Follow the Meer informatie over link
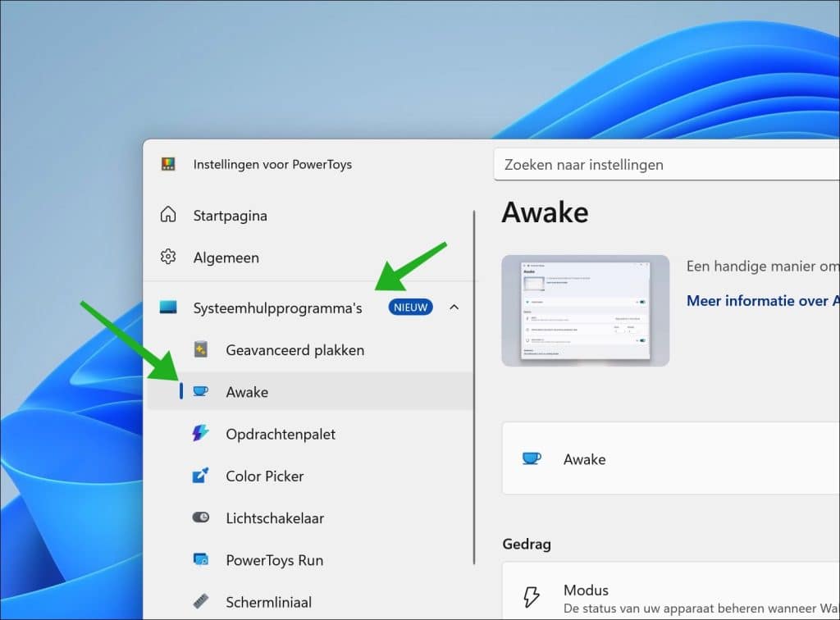Image resolution: width=840 pixels, height=620 pixels. [763, 301]
